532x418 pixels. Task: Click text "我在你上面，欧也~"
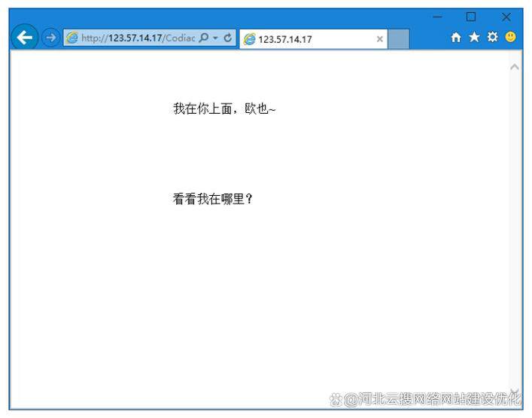tap(224, 108)
